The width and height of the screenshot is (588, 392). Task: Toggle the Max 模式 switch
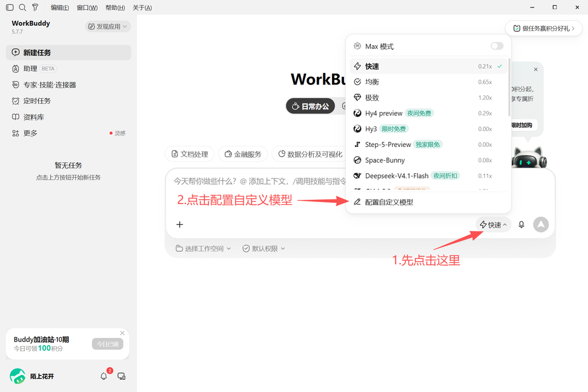point(497,46)
